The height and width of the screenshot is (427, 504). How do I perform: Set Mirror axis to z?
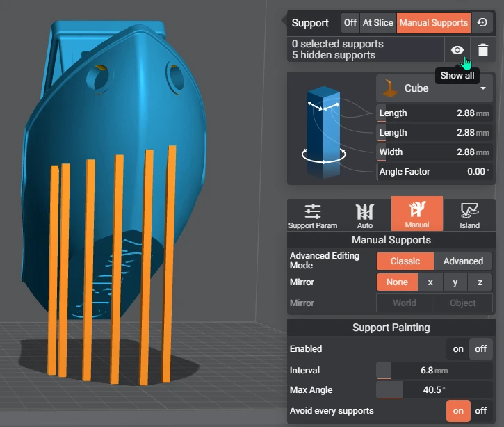(x=480, y=282)
